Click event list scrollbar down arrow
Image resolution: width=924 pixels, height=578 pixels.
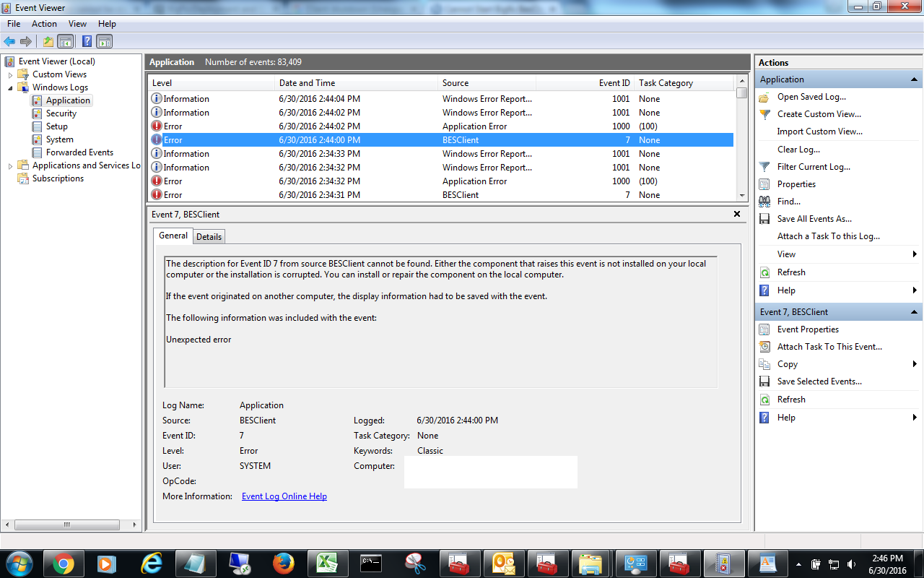coord(742,195)
